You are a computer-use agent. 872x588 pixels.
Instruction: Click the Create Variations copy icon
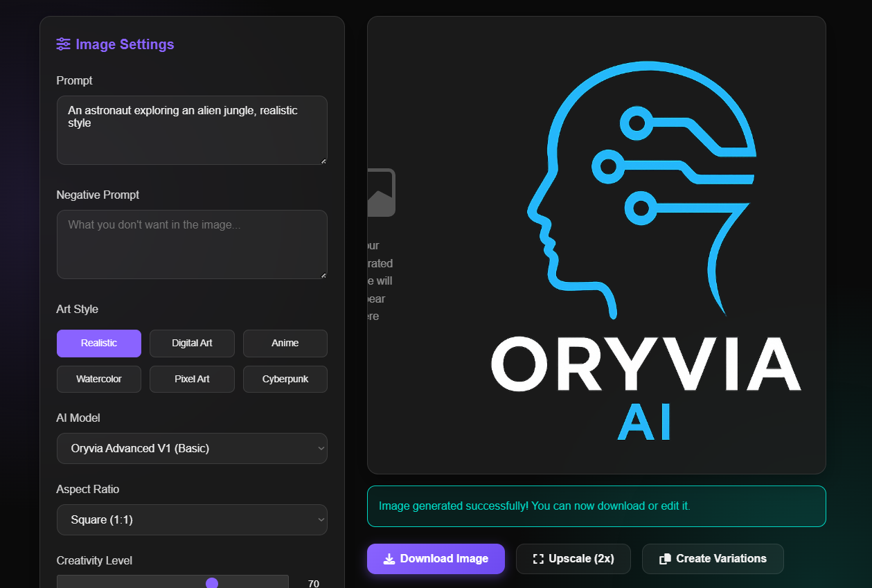[x=665, y=559]
